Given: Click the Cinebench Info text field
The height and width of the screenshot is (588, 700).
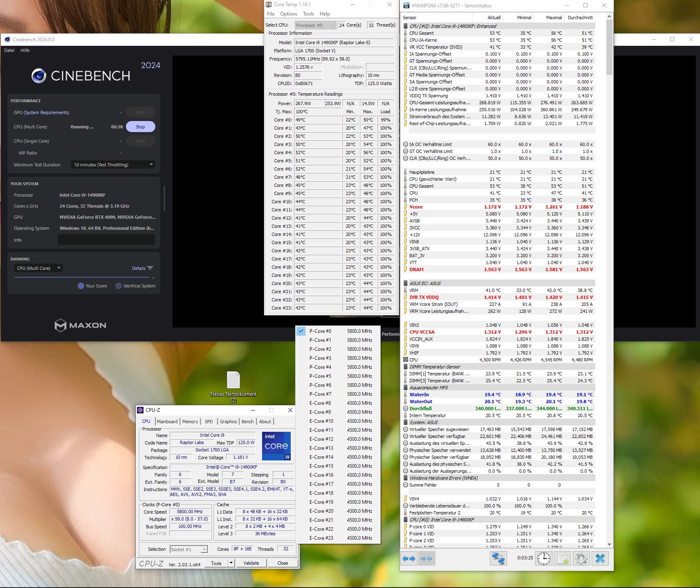Looking at the screenshot, I should point(106,240).
